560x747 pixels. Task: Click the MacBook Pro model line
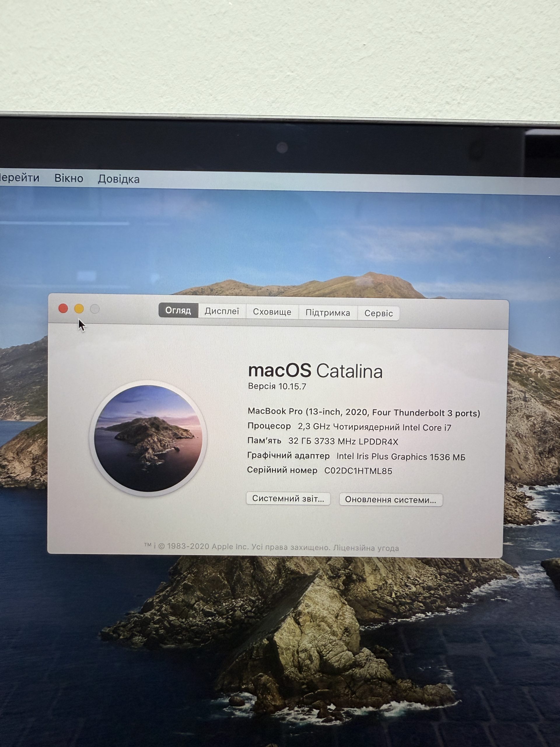(x=364, y=412)
